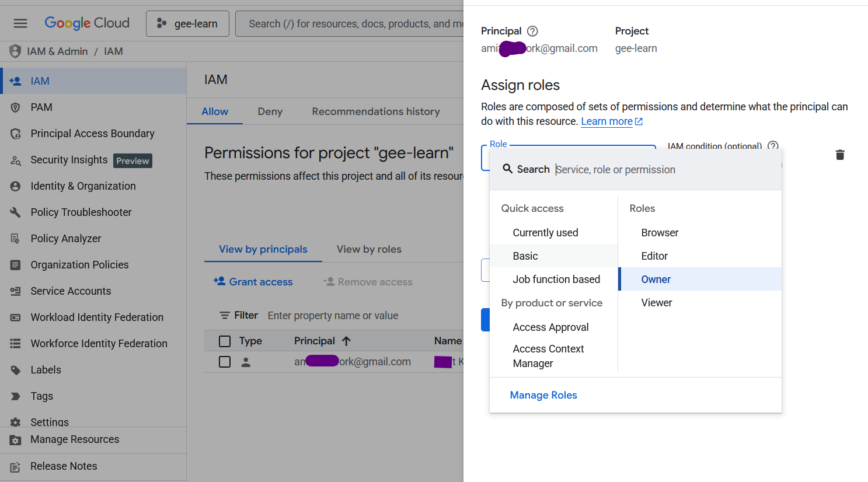Expand the Job function based category
This screenshot has width=868, height=482.
pos(556,279)
